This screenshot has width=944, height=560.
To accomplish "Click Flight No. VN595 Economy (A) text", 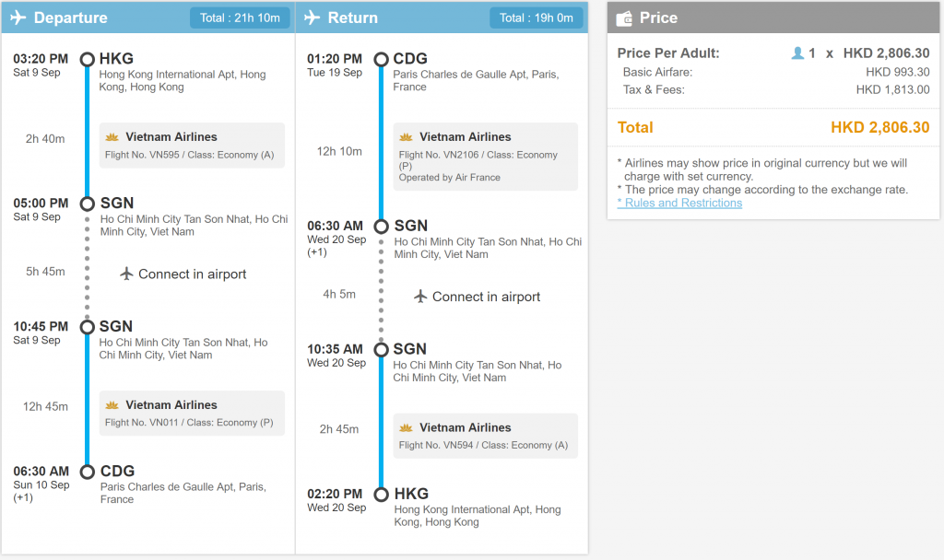I will (x=189, y=155).
